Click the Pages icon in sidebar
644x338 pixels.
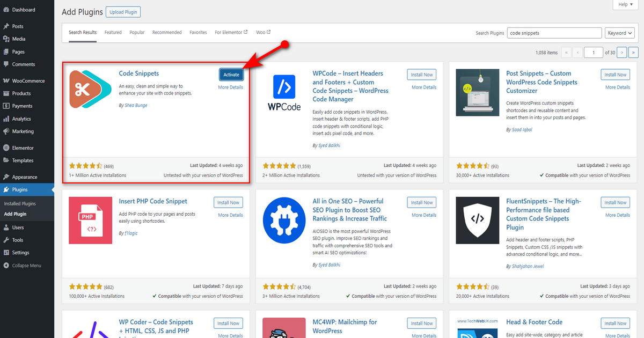tap(6, 52)
